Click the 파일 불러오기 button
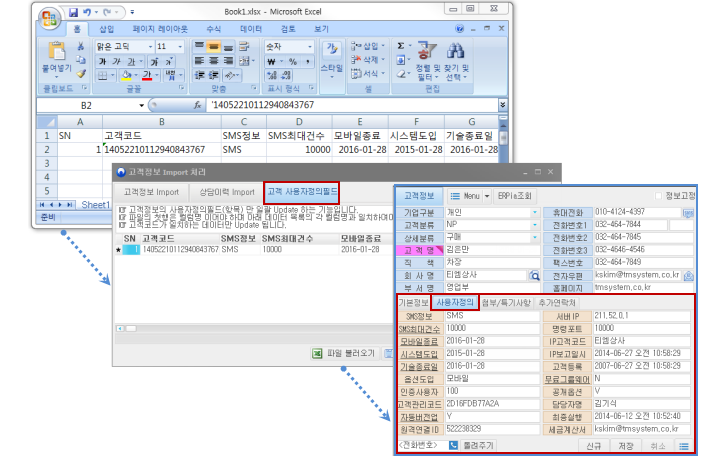Viewport: 727px width, 456px height. pos(345,354)
